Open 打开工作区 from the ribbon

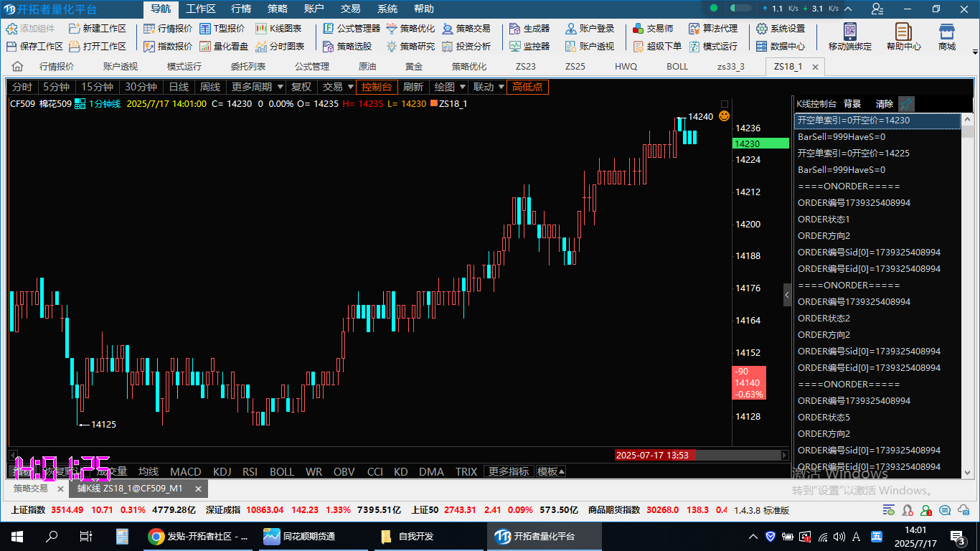pyautogui.click(x=97, y=47)
